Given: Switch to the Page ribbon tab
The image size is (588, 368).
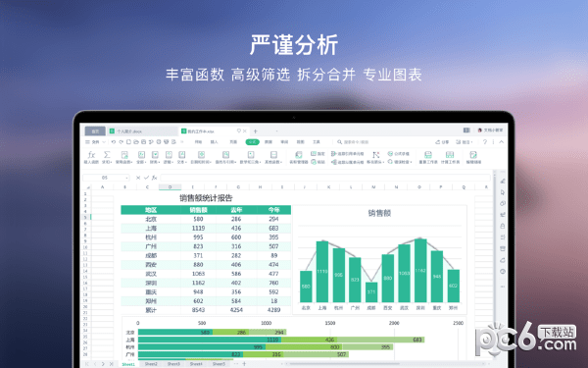Looking at the screenshot, I should tap(233, 142).
